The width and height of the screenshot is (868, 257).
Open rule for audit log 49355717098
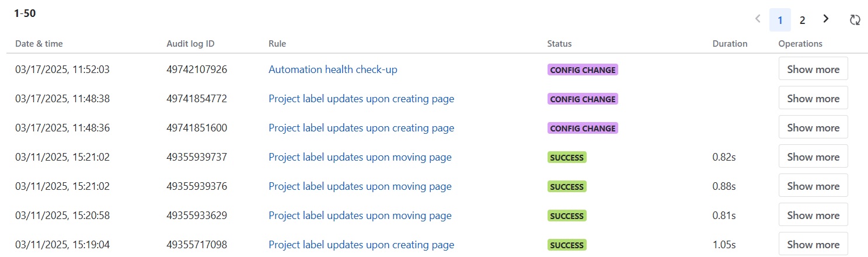(361, 245)
